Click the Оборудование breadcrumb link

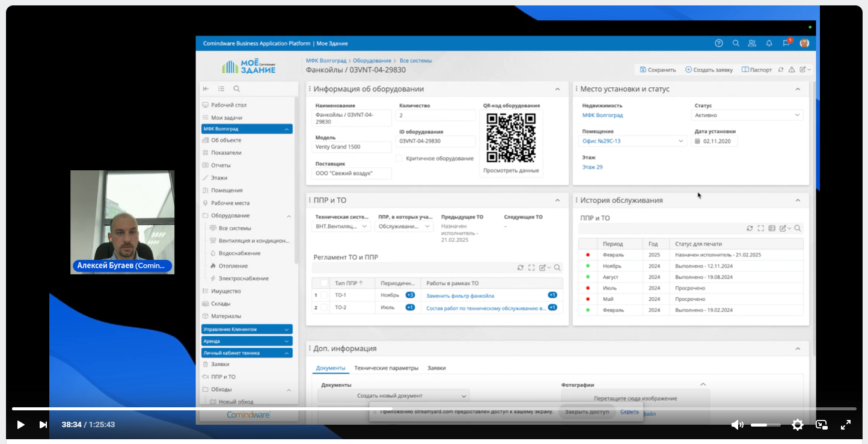[371, 61]
